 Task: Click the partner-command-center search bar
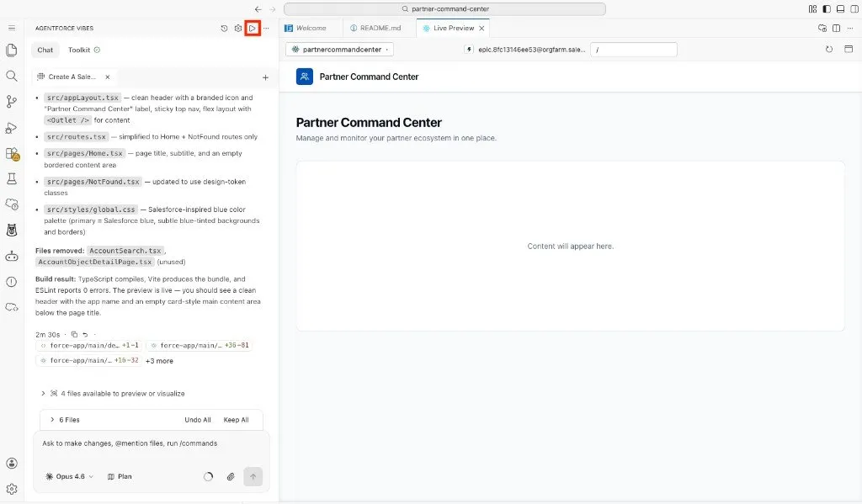[444, 8]
